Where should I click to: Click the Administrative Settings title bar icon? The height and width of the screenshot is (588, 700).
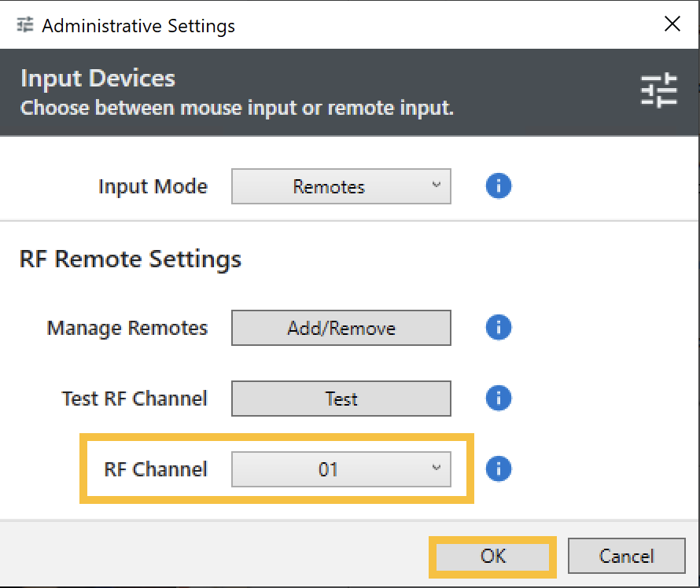[25, 25]
